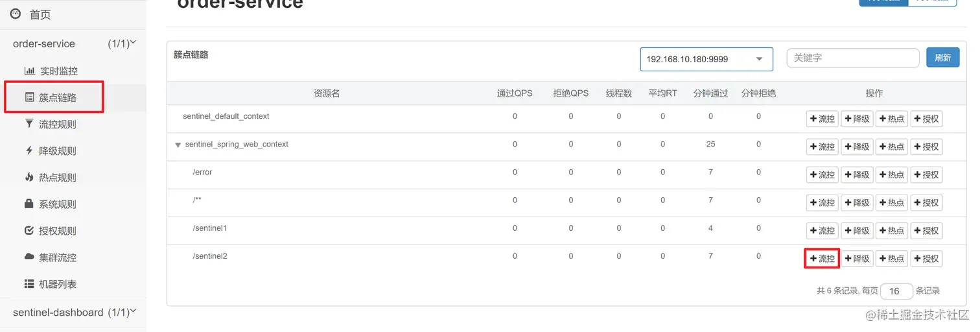Add 授权 rule for sentinel_default_context
Viewport: 980px width, 332px height.
(x=926, y=119)
